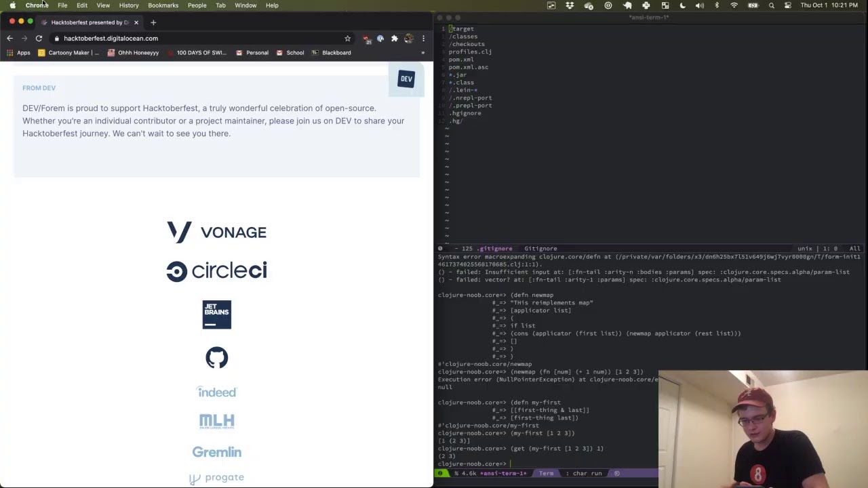The height and width of the screenshot is (488, 868).
Task: Open Spotlight search icon
Action: (x=771, y=5)
